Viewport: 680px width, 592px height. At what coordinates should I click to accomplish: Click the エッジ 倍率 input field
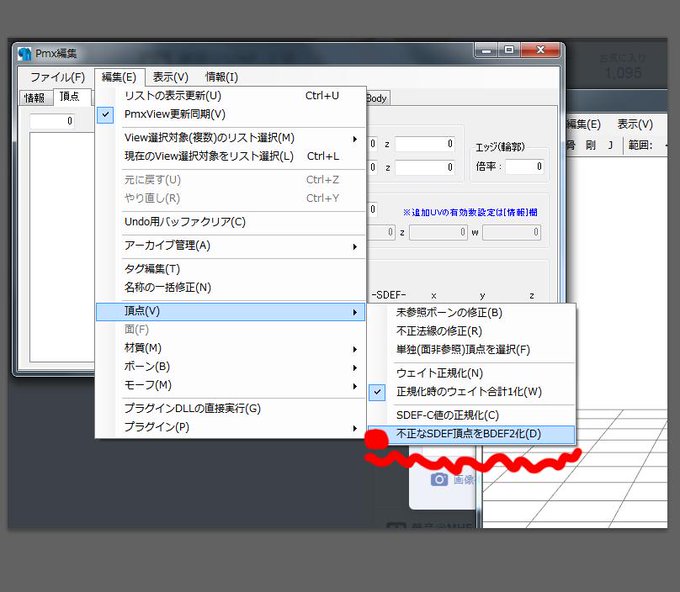(524, 167)
